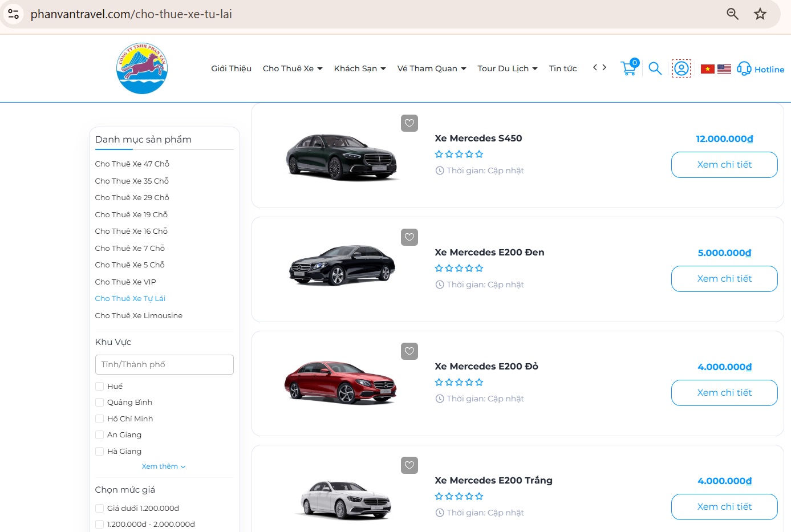This screenshot has width=791, height=532.
Task: Click Xem chi tiết for Xe Mercedes S450
Action: click(x=724, y=164)
